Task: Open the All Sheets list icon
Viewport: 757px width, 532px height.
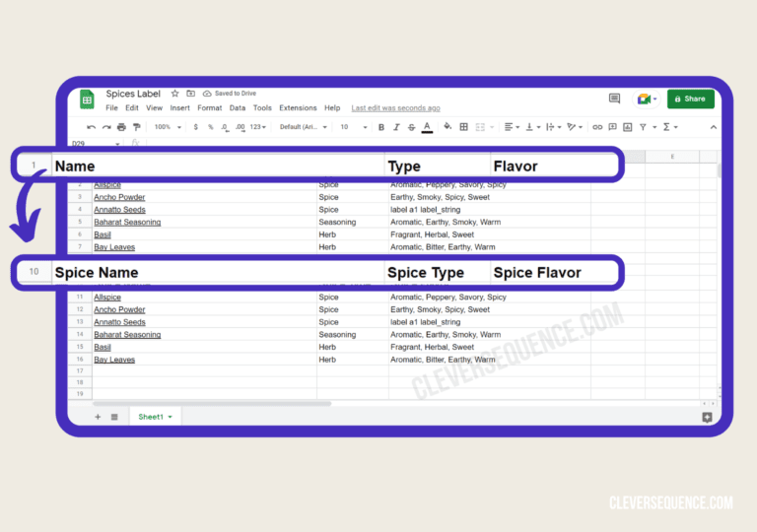Action: coord(114,417)
